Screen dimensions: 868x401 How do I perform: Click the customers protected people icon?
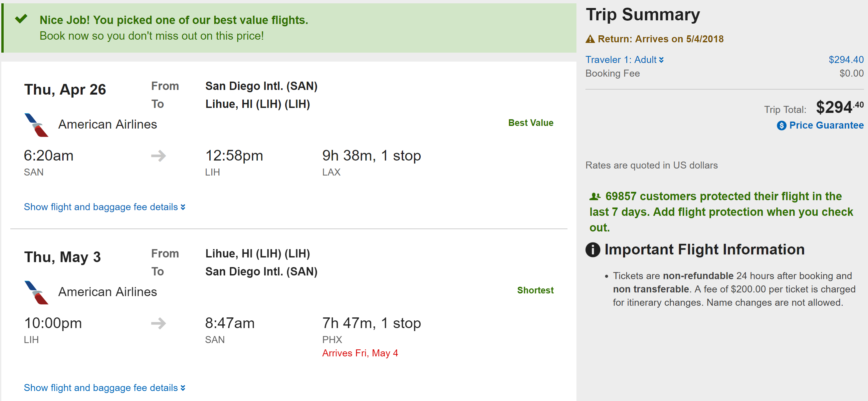595,196
